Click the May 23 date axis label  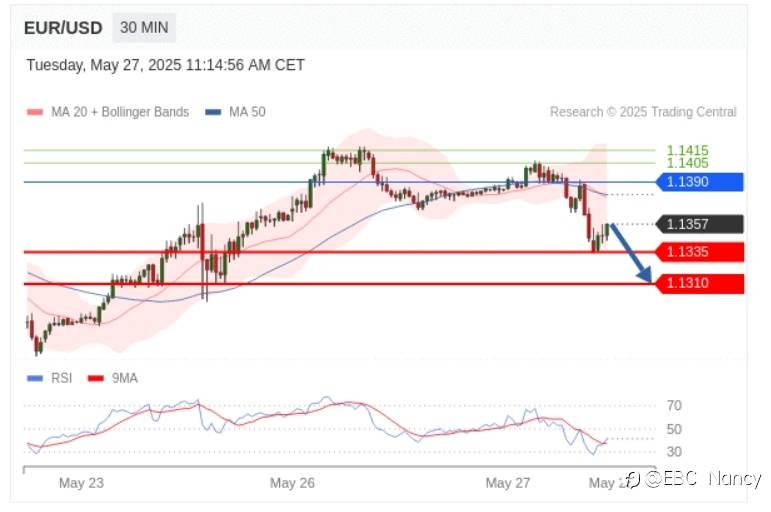pyautogui.click(x=81, y=483)
